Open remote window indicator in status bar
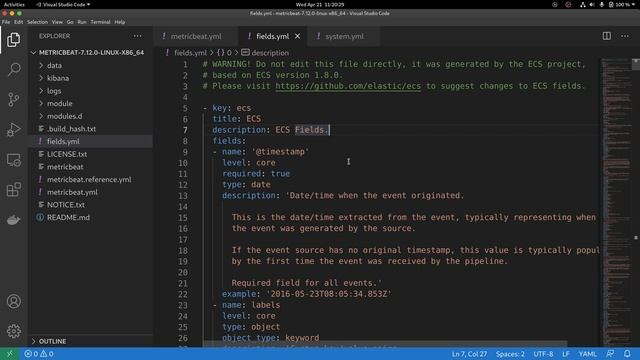Image resolution: width=640 pixels, height=360 pixels. click(9, 354)
